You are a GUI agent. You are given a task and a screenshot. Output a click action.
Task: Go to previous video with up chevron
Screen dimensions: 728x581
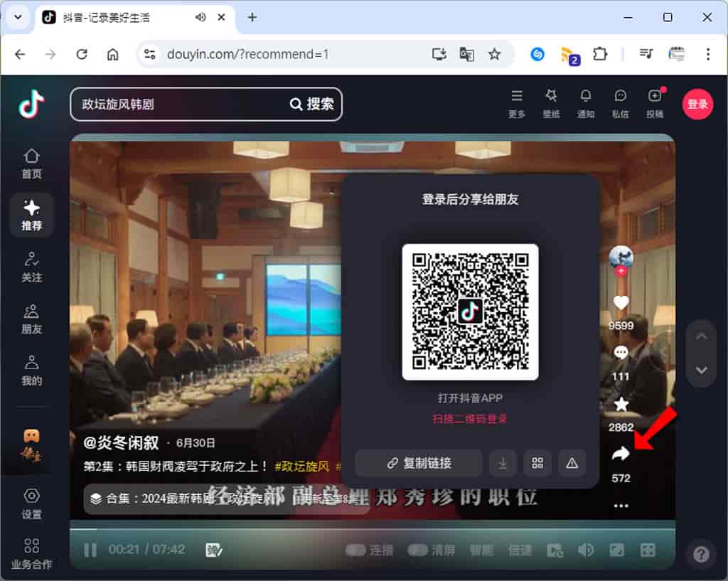click(702, 336)
